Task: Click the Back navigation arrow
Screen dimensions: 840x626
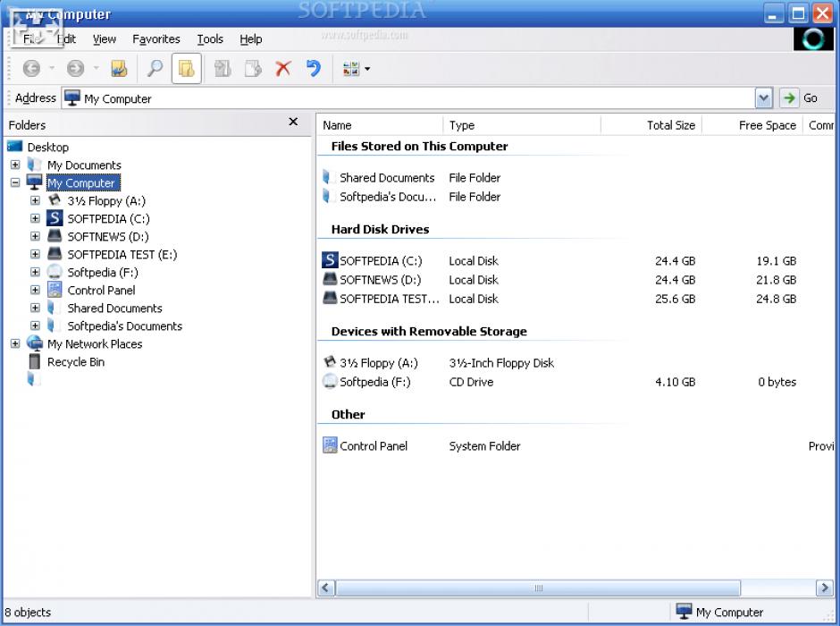Action: click(x=31, y=68)
